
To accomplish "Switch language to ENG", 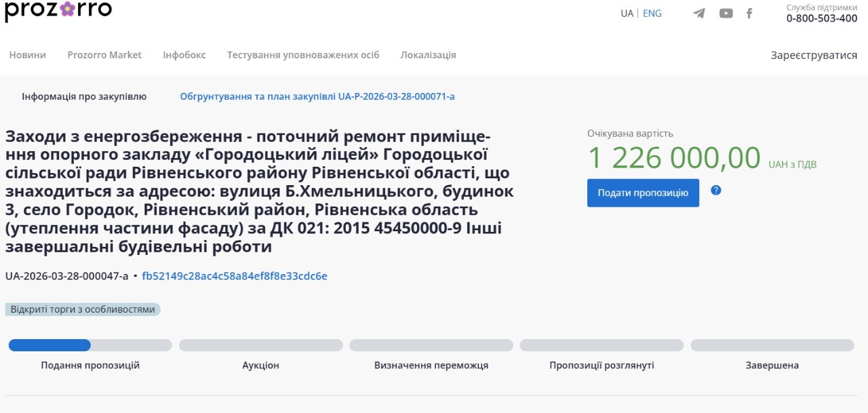I will tap(652, 14).
